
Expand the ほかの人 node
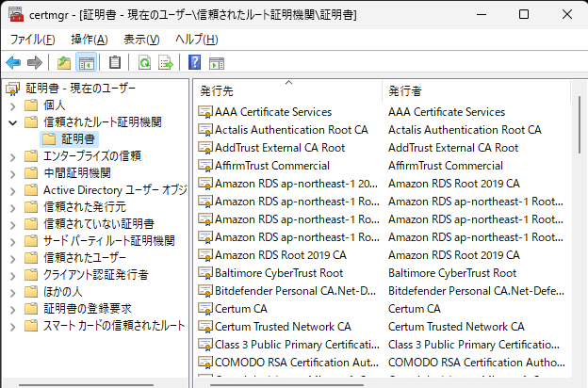13,293
